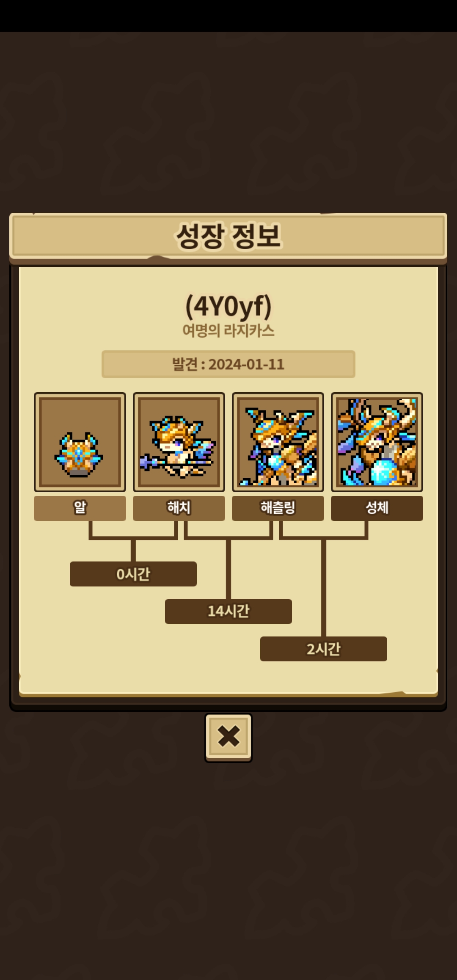Tap the 해치 hatch stage portrait
457x980 pixels.
click(x=179, y=442)
